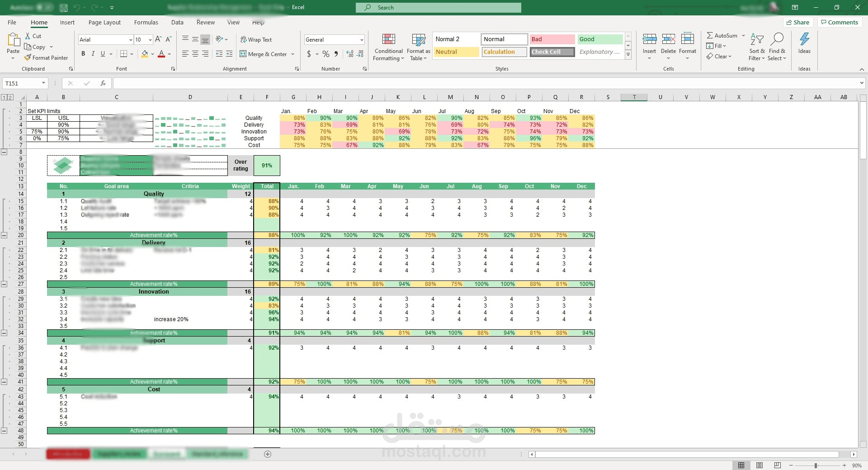Click the Format Painter brush icon
The image size is (868, 470).
click(x=28, y=58)
